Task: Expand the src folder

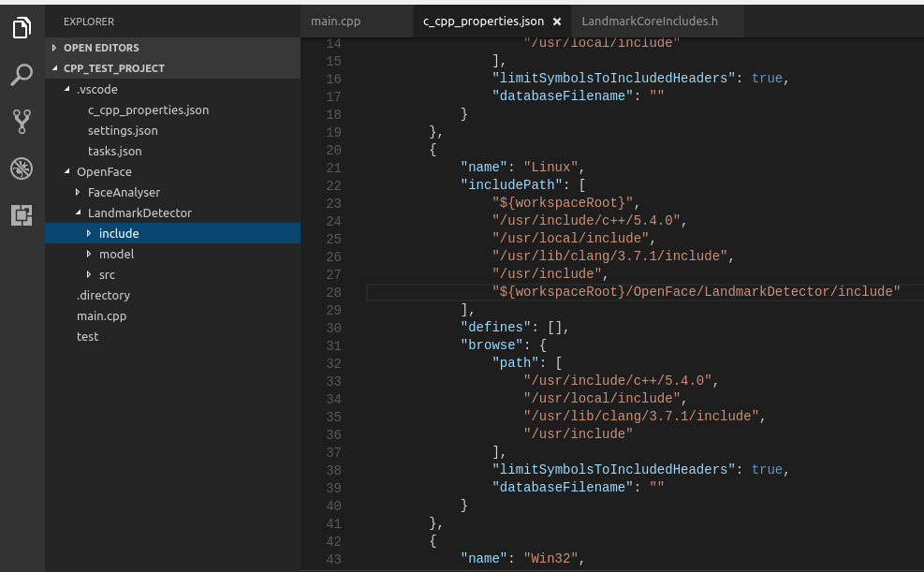Action: pyautogui.click(x=107, y=274)
